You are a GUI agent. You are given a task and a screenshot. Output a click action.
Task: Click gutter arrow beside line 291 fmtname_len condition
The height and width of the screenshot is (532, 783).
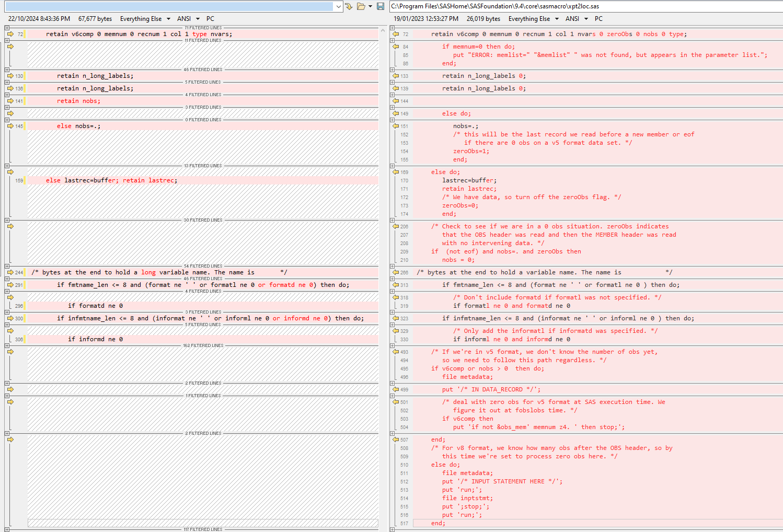tap(10, 284)
